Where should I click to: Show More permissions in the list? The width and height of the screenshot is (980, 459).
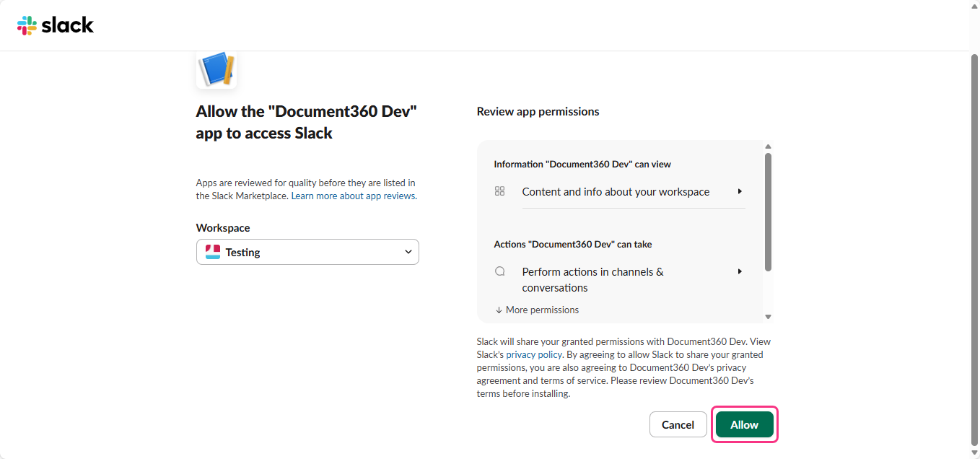[x=537, y=310]
